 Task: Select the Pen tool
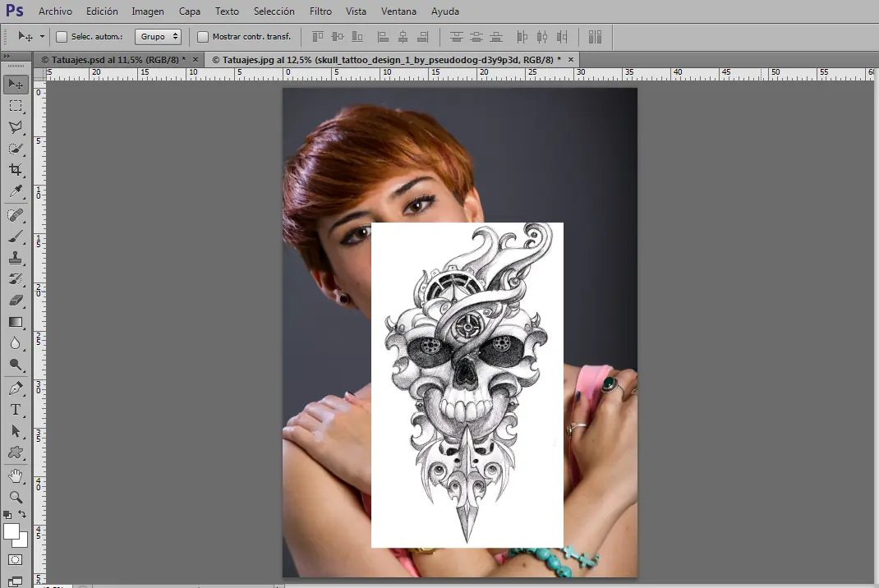click(x=16, y=388)
